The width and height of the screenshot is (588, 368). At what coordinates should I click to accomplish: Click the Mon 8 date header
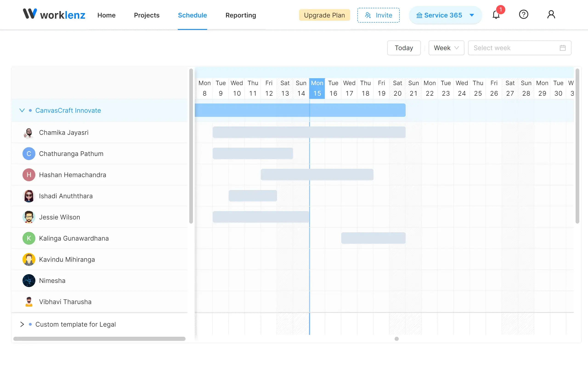click(x=204, y=88)
